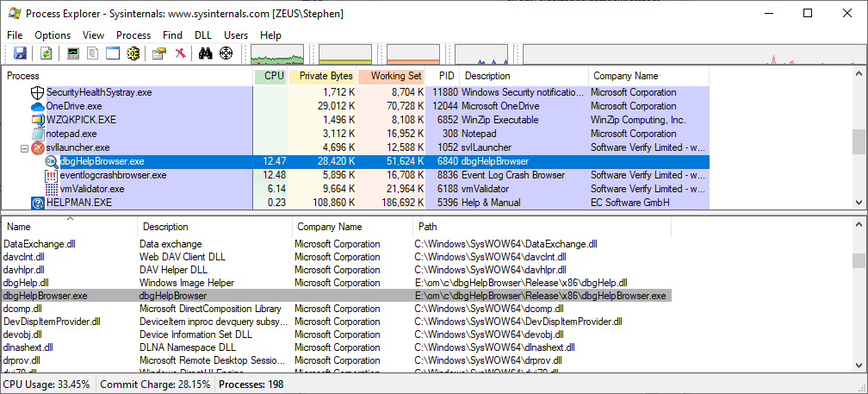
Task: Click the CPU Usage status bar entry
Action: tap(48, 384)
